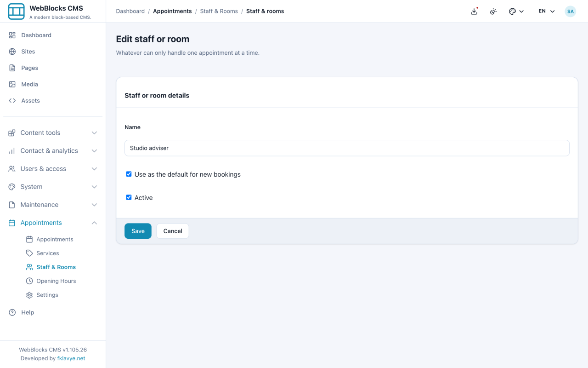Expand the Content tools section
Viewport: 588px width, 368px height.
53,133
